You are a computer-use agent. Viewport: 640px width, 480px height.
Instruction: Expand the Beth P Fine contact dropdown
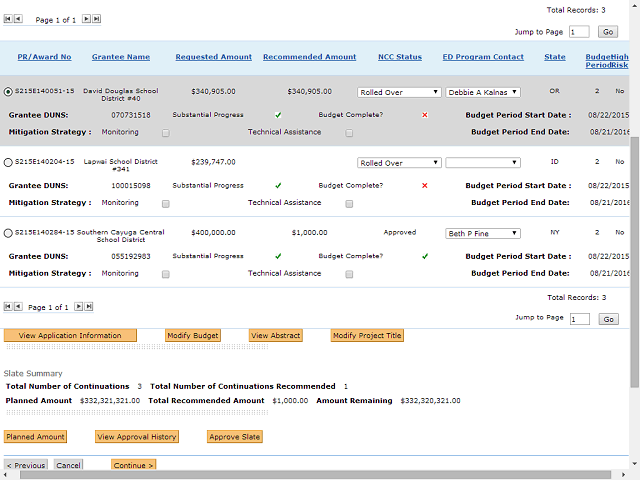point(483,233)
